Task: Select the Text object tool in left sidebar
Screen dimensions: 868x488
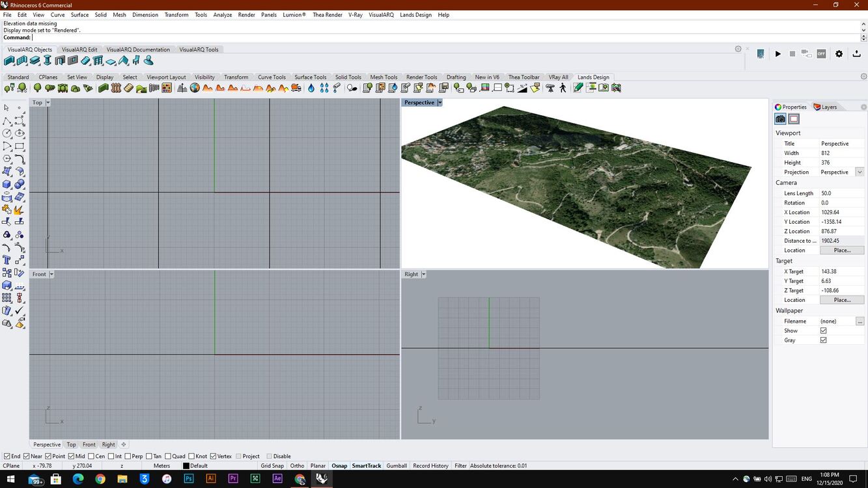Action: [x=7, y=260]
